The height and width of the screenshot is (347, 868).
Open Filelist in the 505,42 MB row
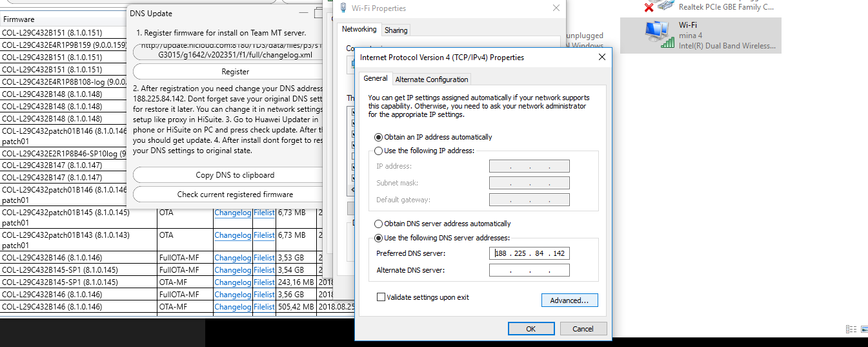264,307
